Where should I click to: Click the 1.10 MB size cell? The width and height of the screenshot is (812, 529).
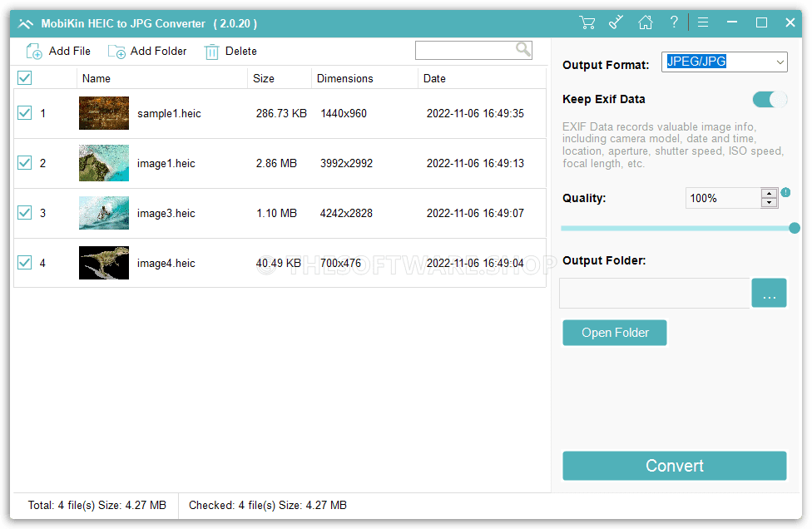pos(276,213)
